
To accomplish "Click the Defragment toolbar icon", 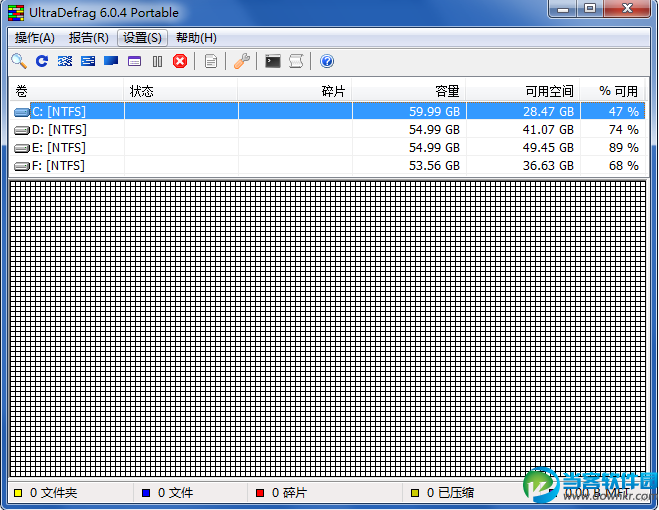I will (x=65, y=61).
